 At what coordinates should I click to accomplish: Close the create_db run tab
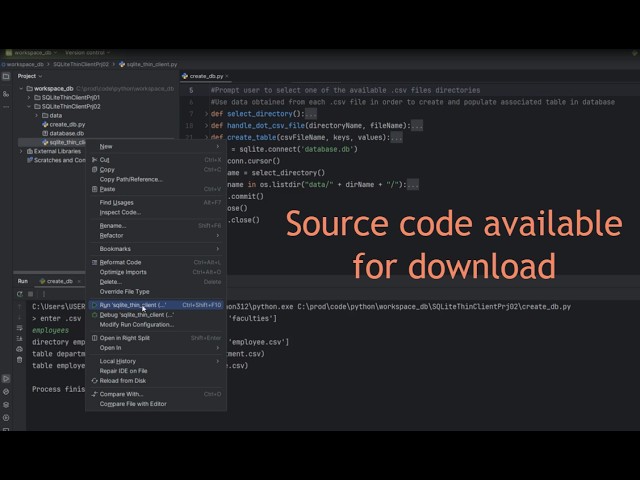[x=79, y=281]
